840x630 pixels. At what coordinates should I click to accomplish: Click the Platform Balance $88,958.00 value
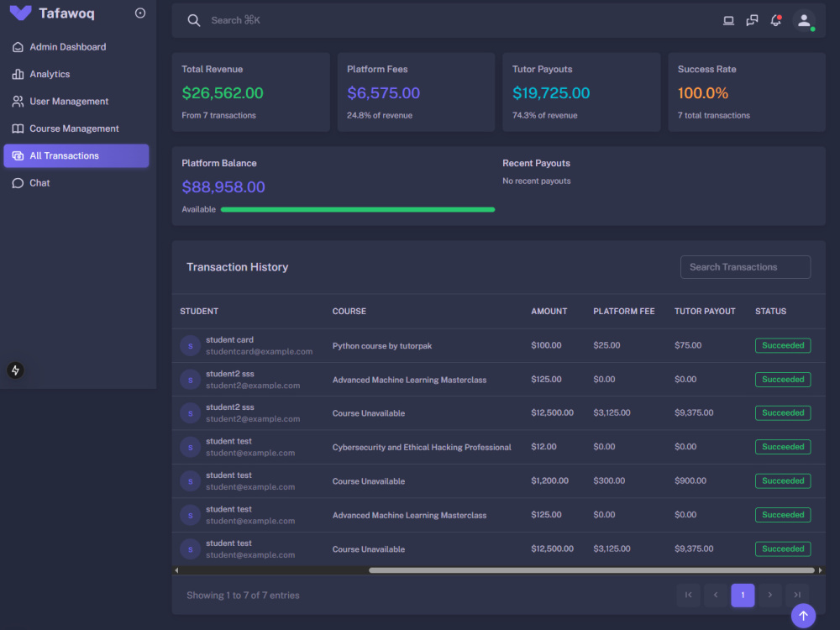pos(223,187)
